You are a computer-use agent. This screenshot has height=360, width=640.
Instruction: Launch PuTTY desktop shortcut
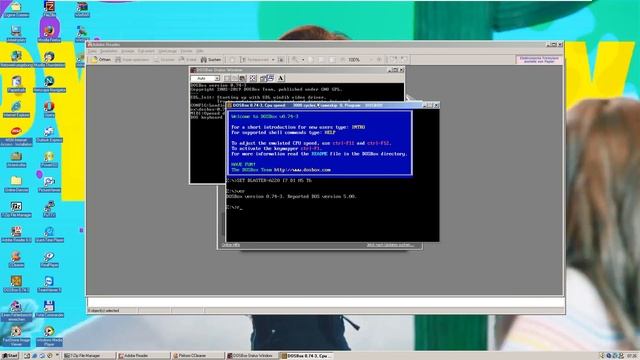coord(49,209)
